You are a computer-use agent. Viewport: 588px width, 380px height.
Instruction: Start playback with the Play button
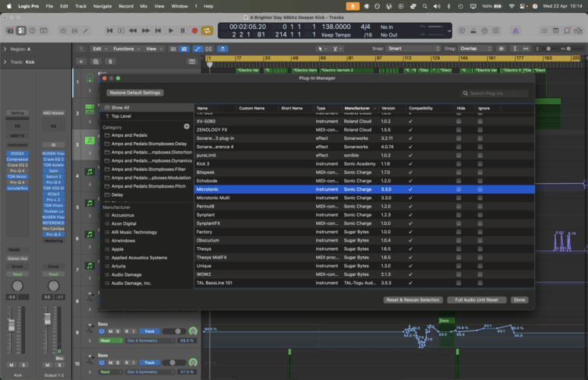coord(171,30)
